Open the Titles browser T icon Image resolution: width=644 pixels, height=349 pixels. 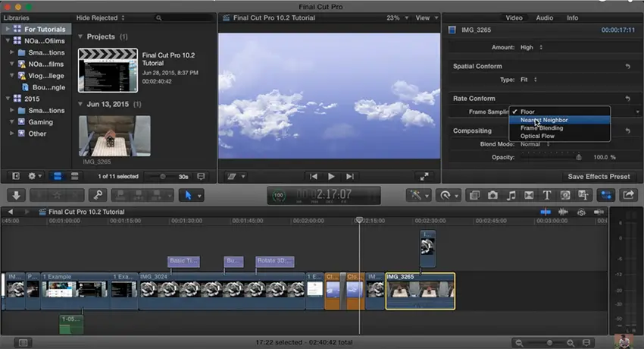coord(547,195)
